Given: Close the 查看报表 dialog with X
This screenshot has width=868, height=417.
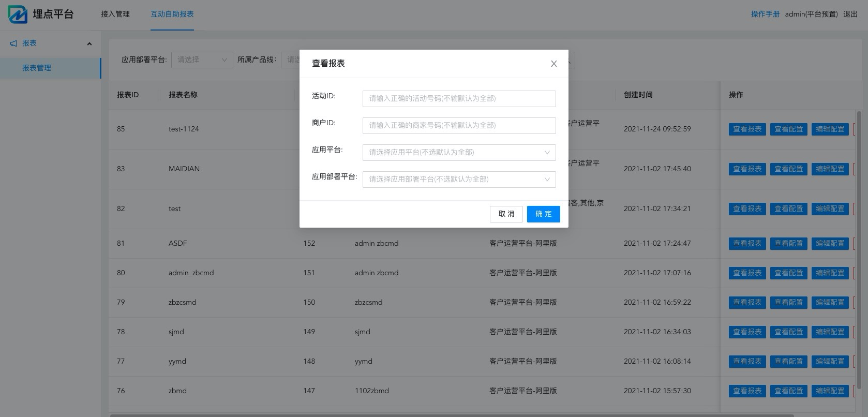Looking at the screenshot, I should pos(553,64).
